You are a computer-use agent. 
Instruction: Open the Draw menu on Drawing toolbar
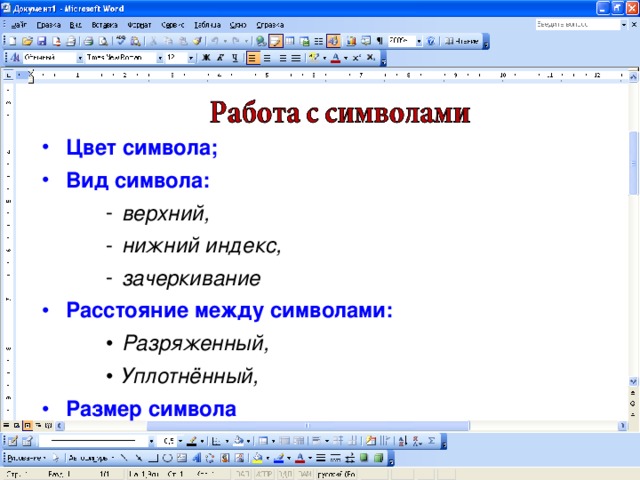(27, 458)
